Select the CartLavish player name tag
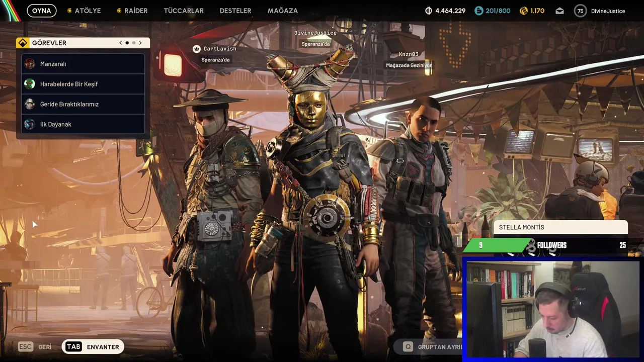Viewport: 644px width, 362px height. click(x=220, y=49)
